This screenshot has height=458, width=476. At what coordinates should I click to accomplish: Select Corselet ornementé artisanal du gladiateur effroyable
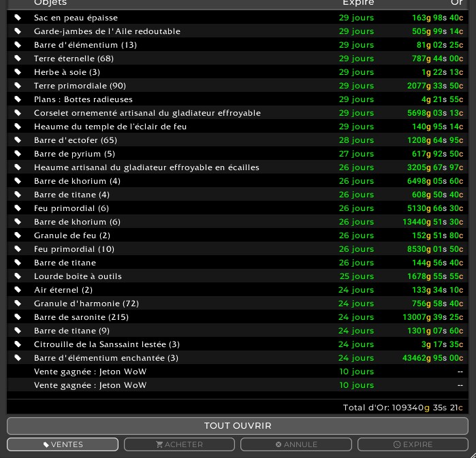coord(238,113)
